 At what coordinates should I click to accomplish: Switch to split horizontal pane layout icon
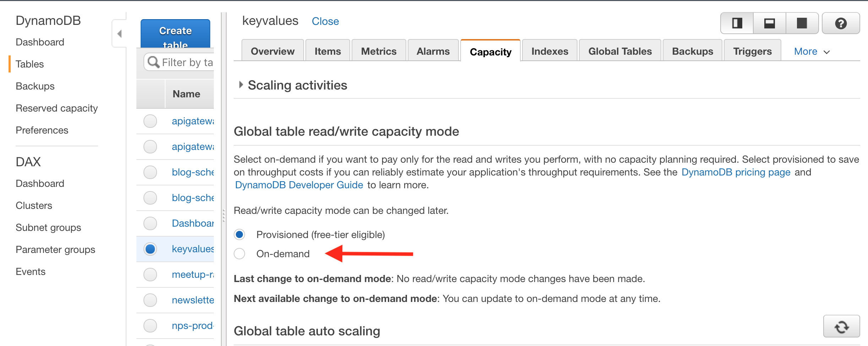[x=769, y=23]
